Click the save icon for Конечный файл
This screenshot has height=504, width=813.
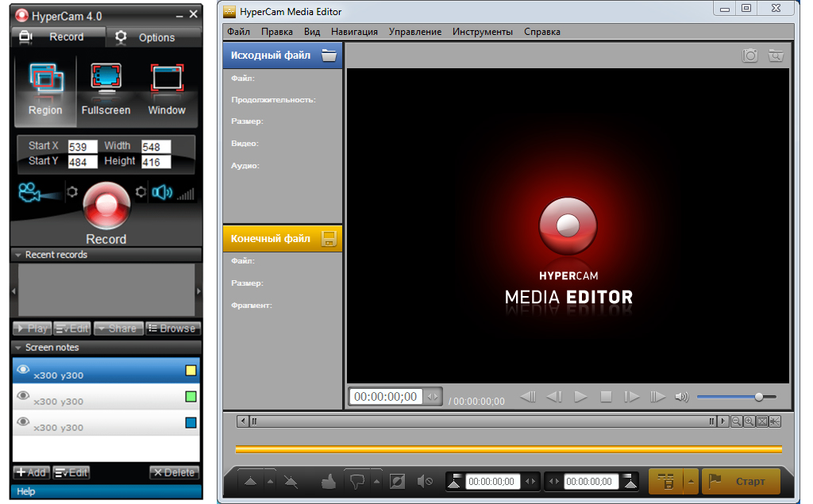point(329,238)
